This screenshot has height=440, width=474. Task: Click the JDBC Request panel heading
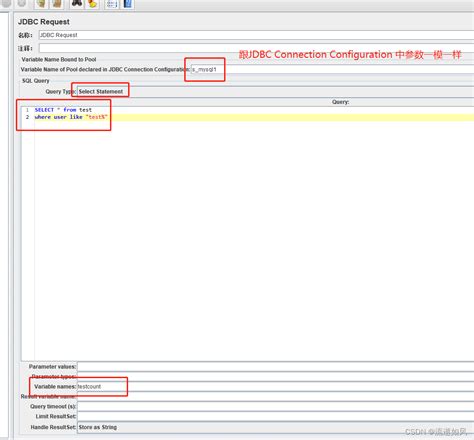click(x=44, y=22)
